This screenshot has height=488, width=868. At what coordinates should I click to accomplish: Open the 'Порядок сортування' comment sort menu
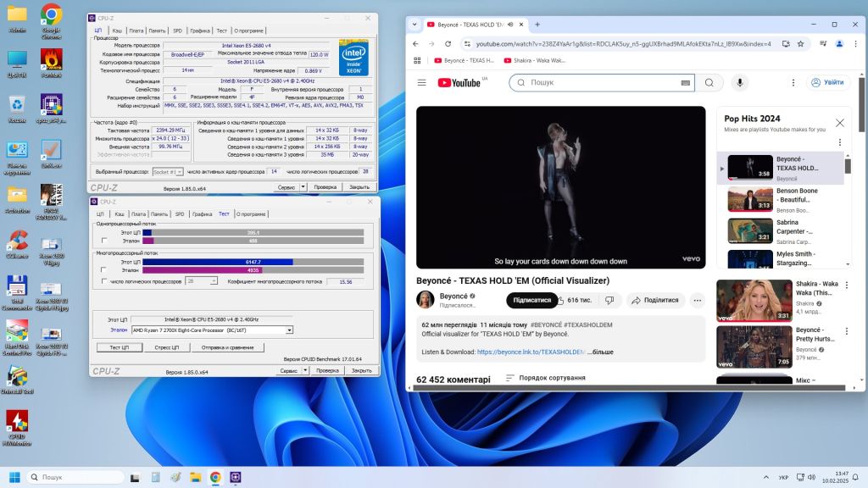pos(545,378)
